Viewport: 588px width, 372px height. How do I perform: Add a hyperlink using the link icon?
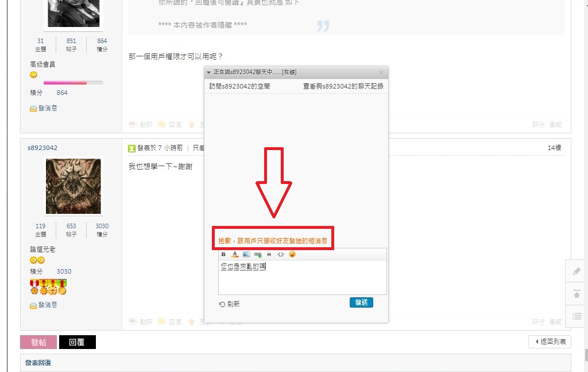point(257,254)
